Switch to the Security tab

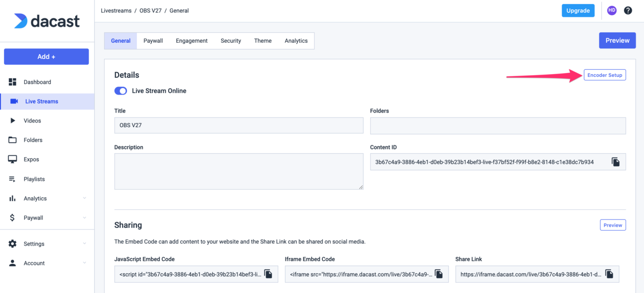tap(230, 40)
